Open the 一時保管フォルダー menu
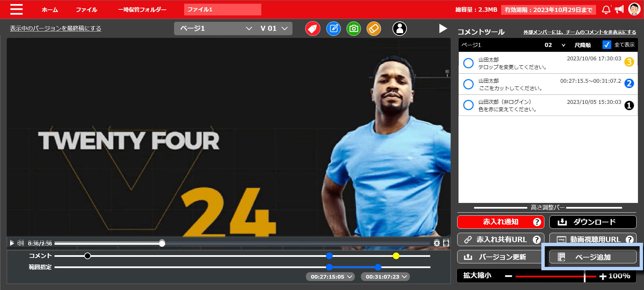The width and height of the screenshot is (644, 290). point(142,10)
